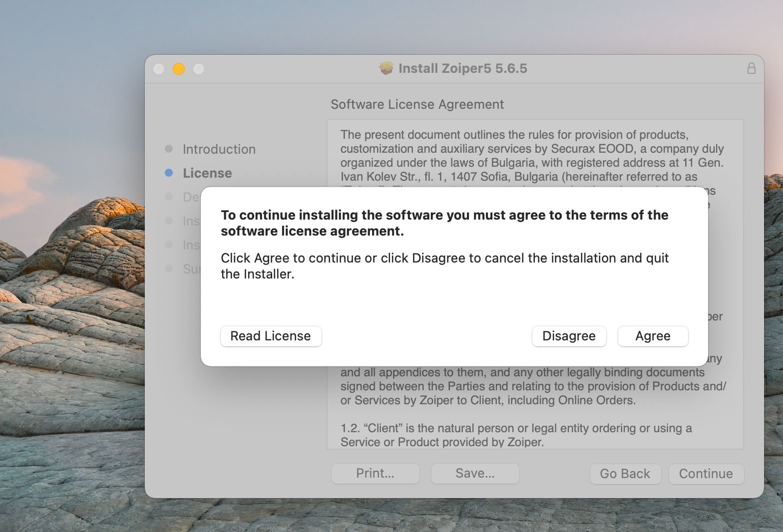Minimize window with the yellow button
Screen dimensions: 783x532
179,69
